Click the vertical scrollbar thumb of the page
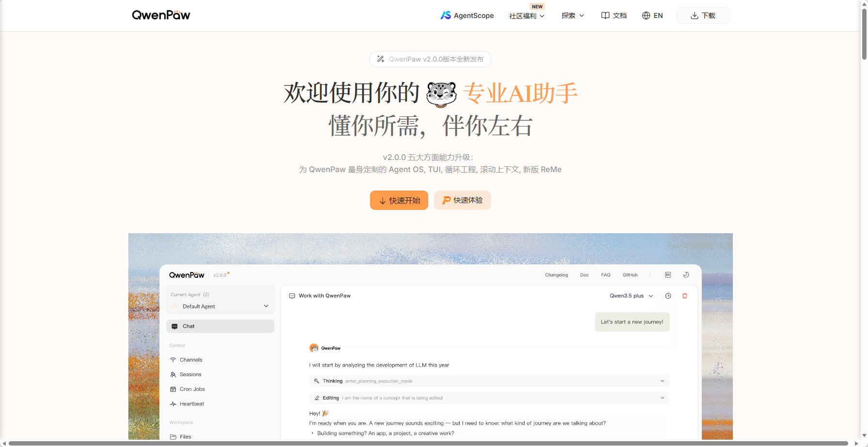868x447 pixels. [864, 34]
